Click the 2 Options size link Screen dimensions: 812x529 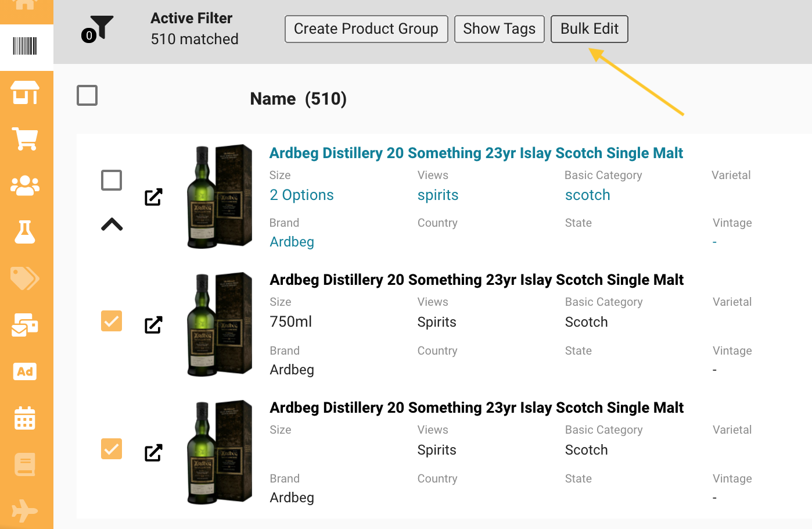[x=302, y=195]
